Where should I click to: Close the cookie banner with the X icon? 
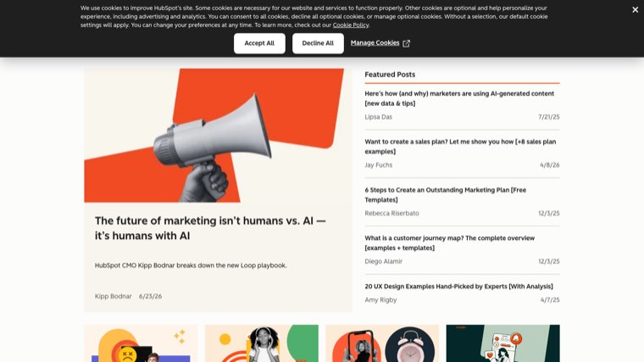[x=635, y=9]
